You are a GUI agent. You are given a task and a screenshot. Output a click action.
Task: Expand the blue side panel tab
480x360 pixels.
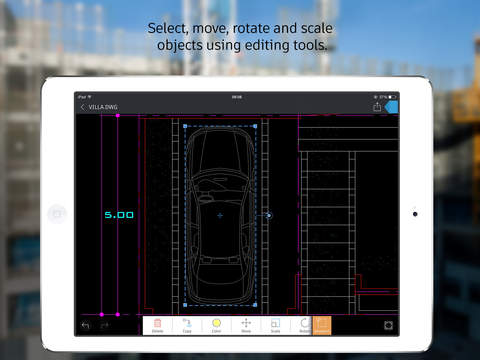tap(391, 107)
